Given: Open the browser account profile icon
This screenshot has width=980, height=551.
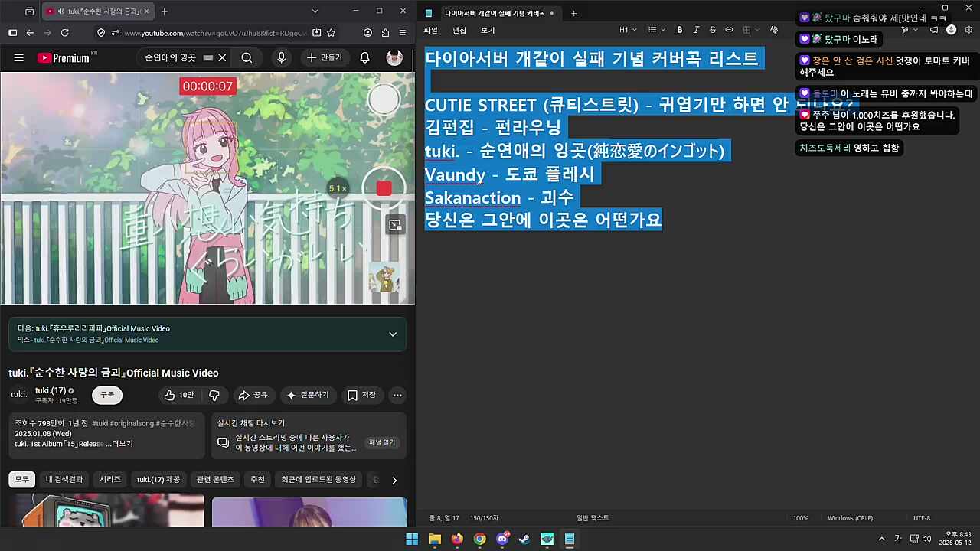Looking at the screenshot, I should tap(367, 33).
